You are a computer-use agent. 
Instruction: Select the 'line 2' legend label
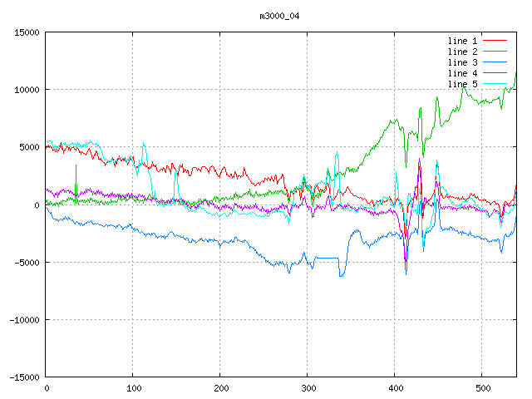[462, 52]
